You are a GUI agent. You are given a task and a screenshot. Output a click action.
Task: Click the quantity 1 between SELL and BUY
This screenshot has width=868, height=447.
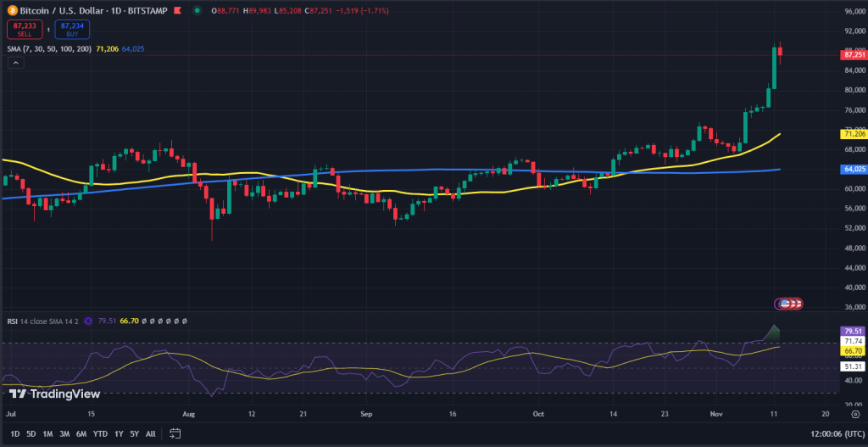coord(48,30)
